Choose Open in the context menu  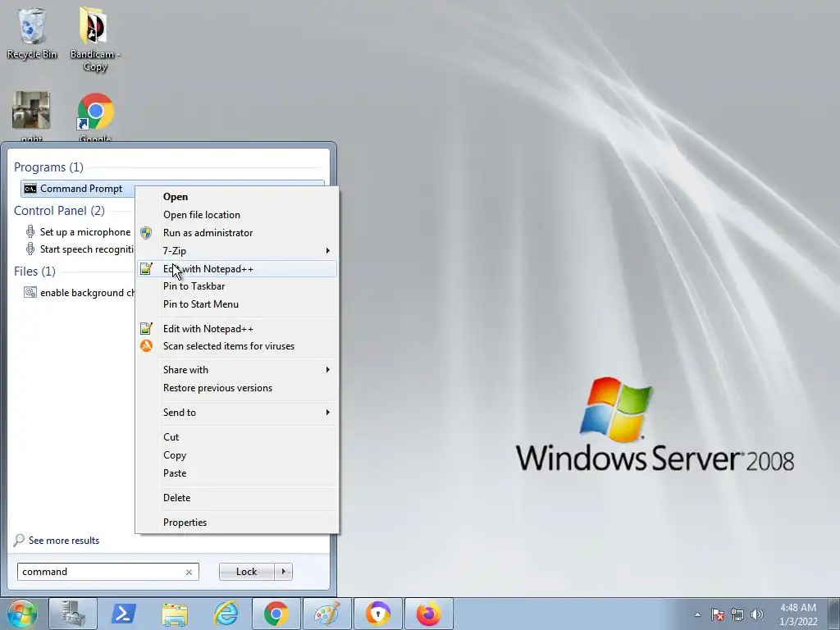tap(237, 197)
